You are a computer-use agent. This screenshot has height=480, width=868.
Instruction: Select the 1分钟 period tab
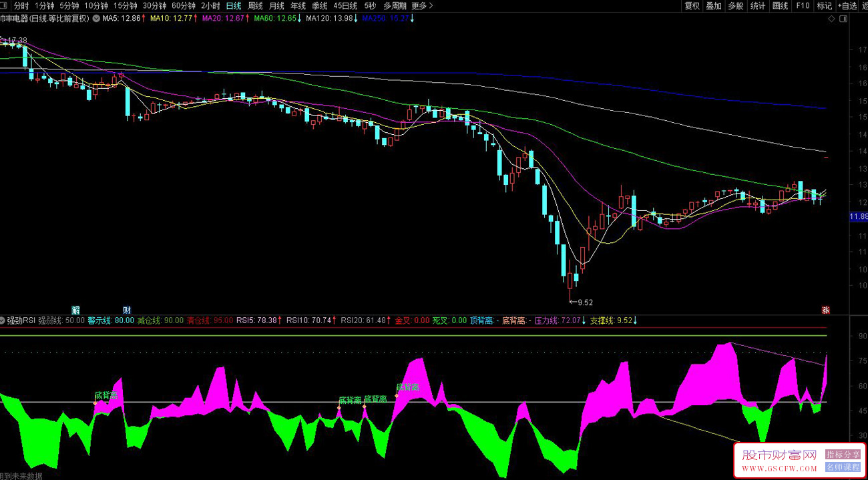click(x=45, y=5)
